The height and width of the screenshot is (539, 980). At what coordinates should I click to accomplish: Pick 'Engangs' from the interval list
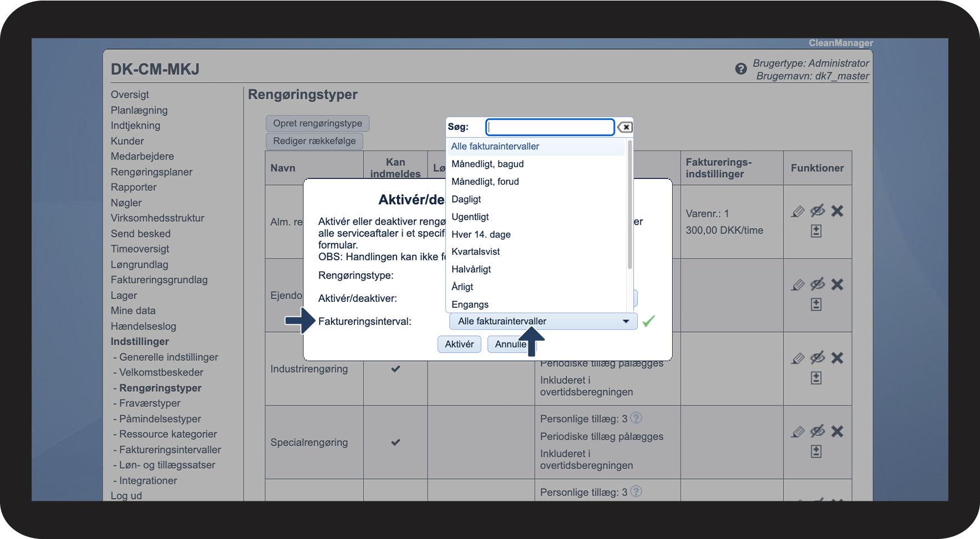click(536, 305)
